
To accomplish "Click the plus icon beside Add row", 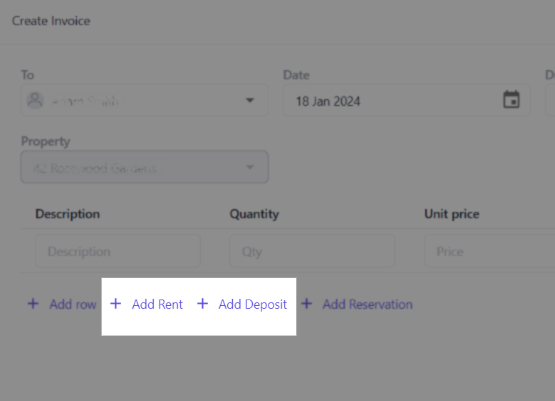I will 33,304.
